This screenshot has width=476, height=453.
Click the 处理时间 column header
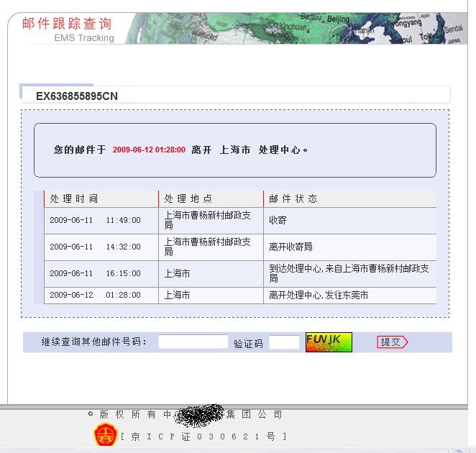pos(101,198)
